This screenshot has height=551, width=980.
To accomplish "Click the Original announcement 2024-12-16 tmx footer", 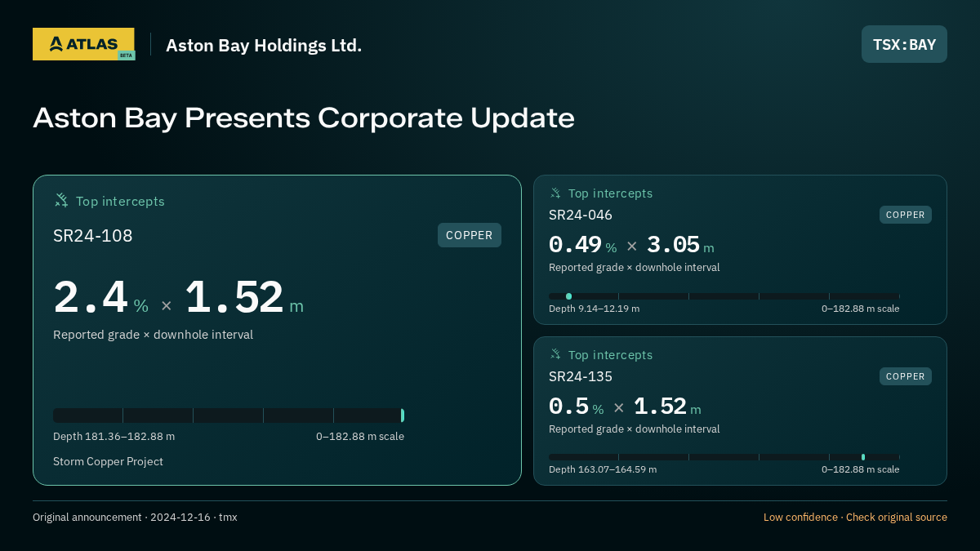I will tap(135, 518).
